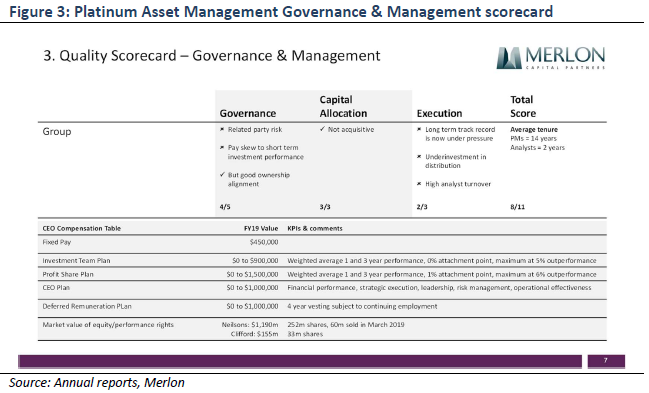
Task: Select the Execution column header
Action: (439, 113)
